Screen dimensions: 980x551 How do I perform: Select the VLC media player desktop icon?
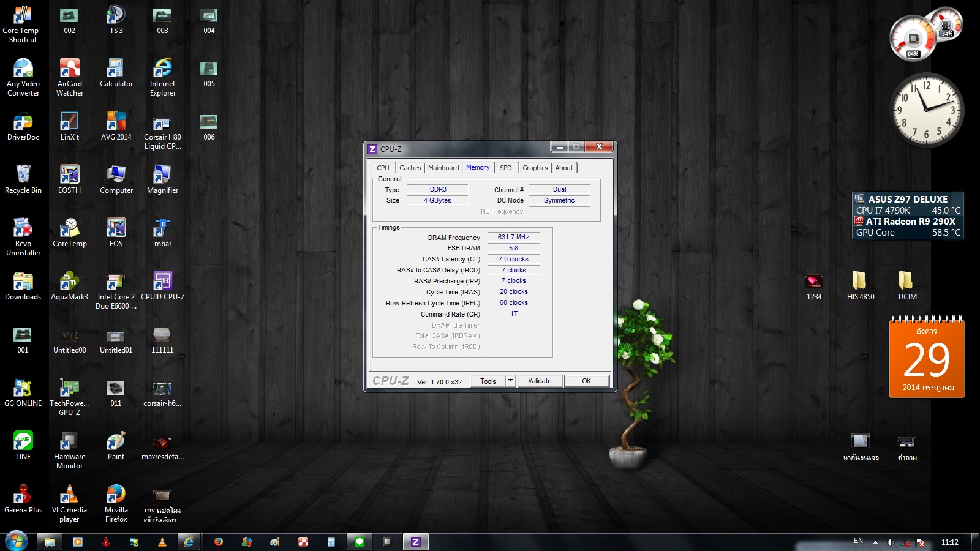70,504
